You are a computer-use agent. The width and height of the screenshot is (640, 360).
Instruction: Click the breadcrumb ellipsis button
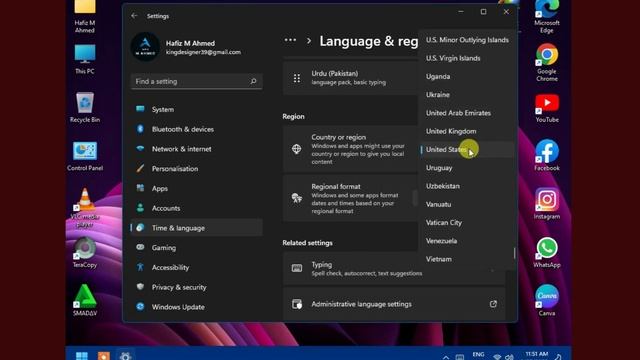click(290, 40)
